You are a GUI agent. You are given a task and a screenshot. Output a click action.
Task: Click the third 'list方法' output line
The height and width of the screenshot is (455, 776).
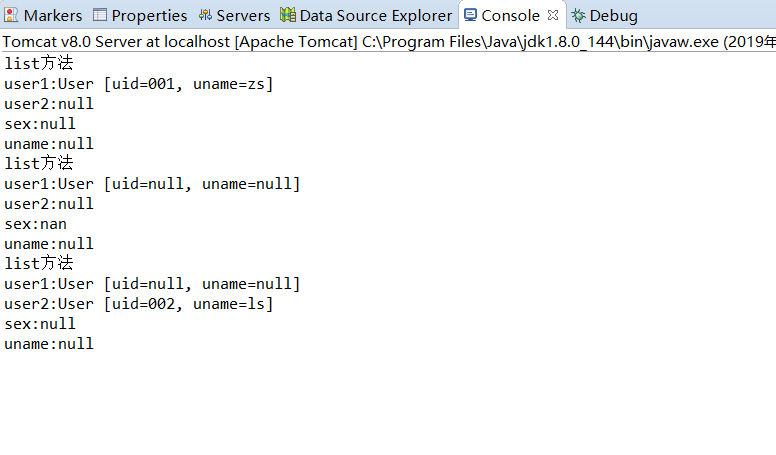coord(39,263)
